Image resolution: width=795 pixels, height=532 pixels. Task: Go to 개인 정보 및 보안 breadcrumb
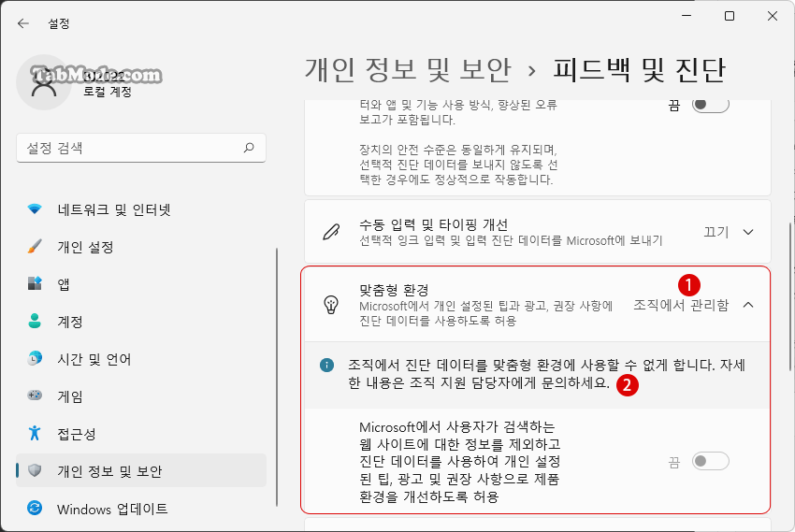coord(408,70)
